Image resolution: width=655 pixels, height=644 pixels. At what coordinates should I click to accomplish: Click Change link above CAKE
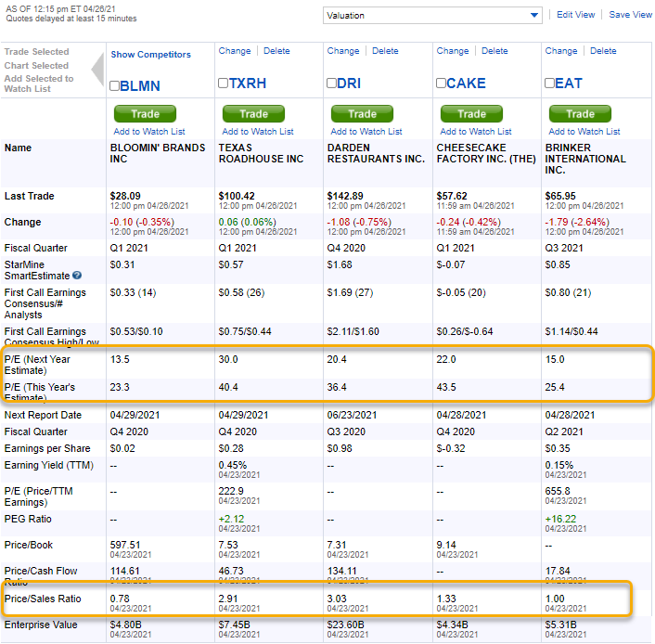[453, 50]
